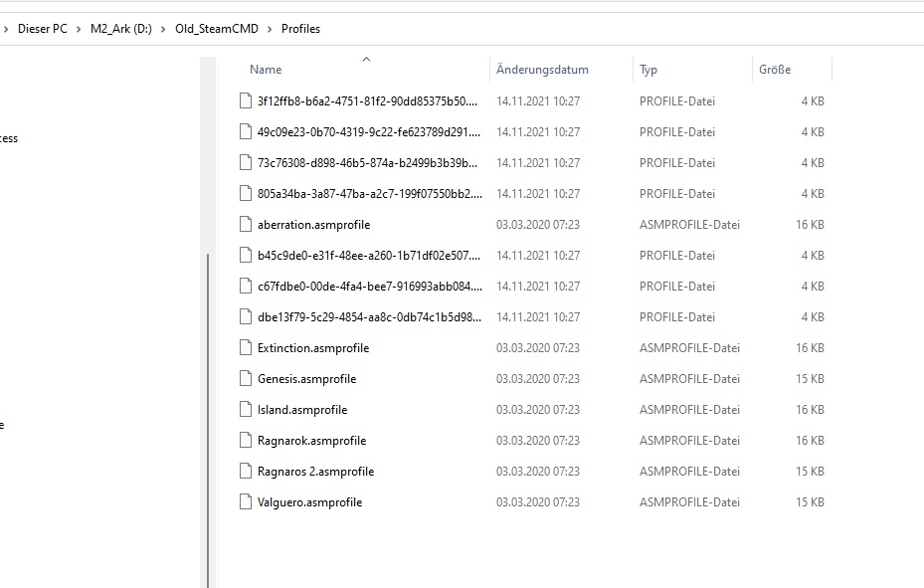Sort files by Größe column
Screen dimensions: 924x588
click(x=775, y=70)
